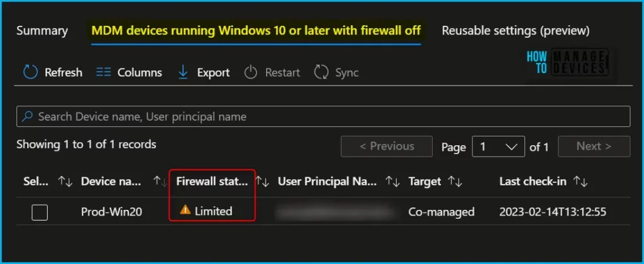This screenshot has height=264, width=644.
Task: Sort the Select column using its arrows
Action: click(x=65, y=182)
